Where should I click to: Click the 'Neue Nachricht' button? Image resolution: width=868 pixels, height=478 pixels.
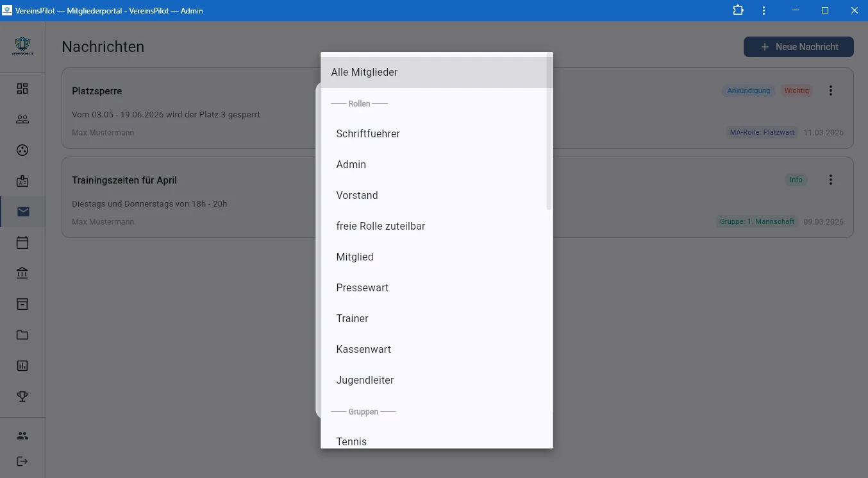(798, 46)
